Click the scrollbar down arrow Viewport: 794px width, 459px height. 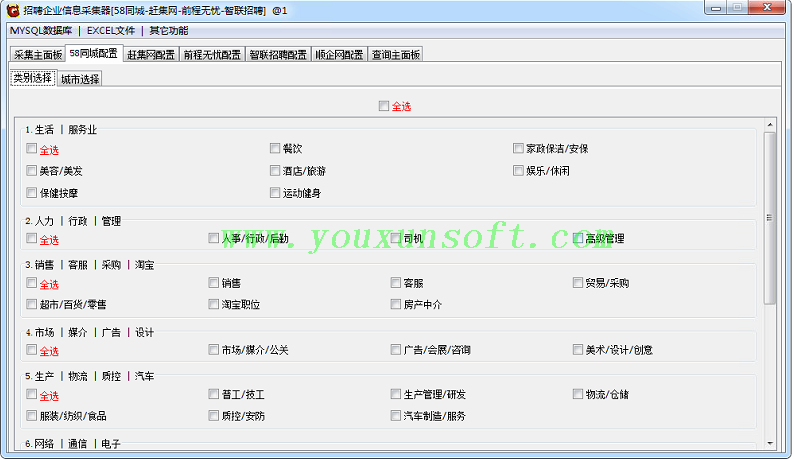click(x=770, y=443)
